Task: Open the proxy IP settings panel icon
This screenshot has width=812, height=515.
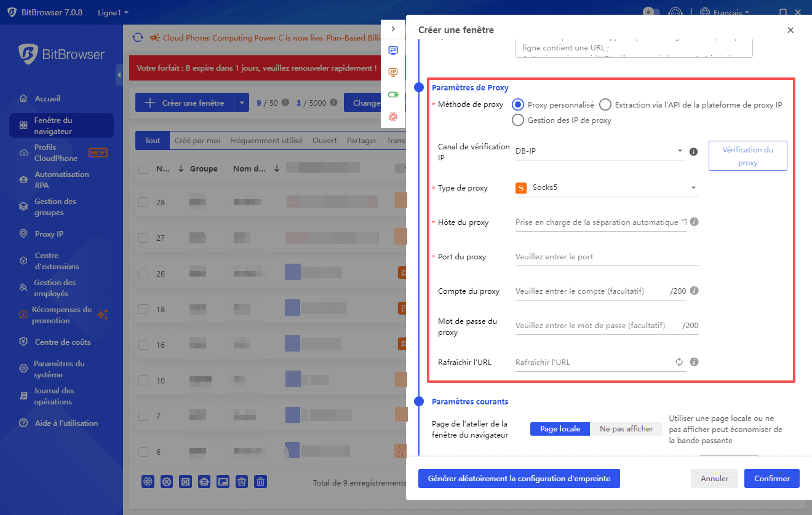Action: [x=394, y=73]
